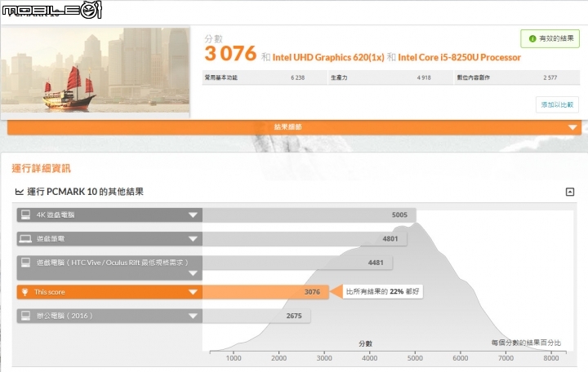Click the desktop icon in 4K gaming PC row

(25, 215)
